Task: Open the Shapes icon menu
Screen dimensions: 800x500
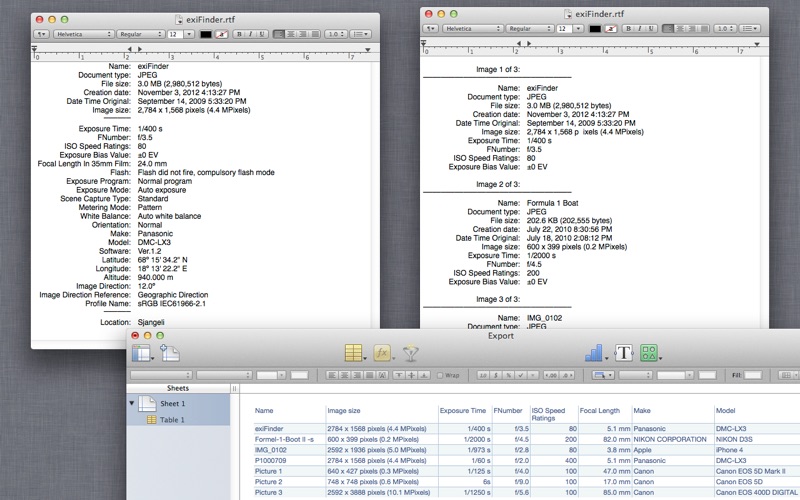Action: (649, 353)
